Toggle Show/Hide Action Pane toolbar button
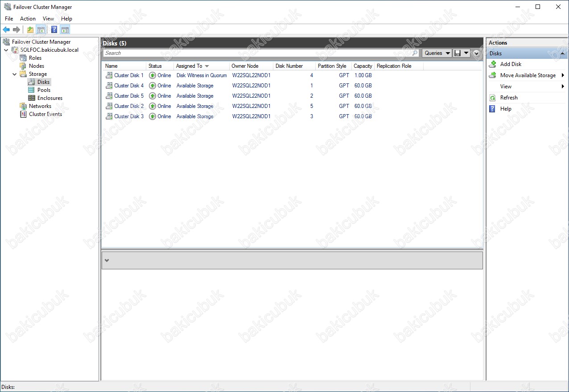This screenshot has height=392, width=569. tap(65, 30)
